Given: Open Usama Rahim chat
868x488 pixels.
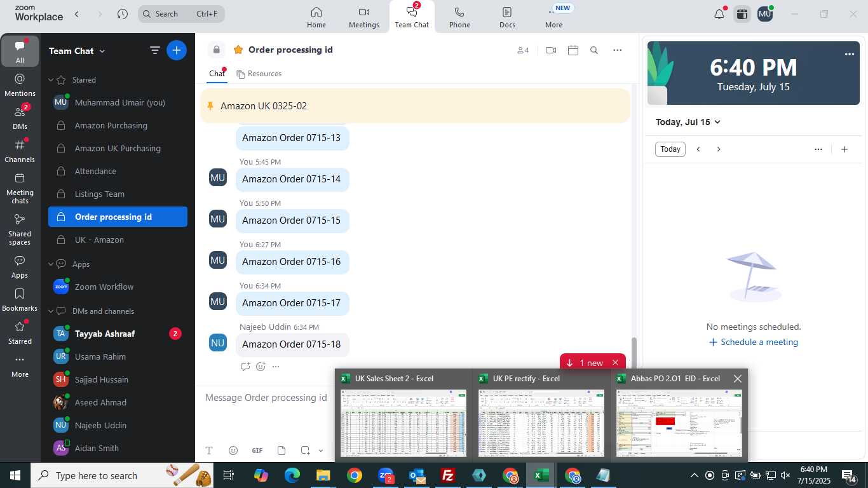Looking at the screenshot, I should point(118,356).
